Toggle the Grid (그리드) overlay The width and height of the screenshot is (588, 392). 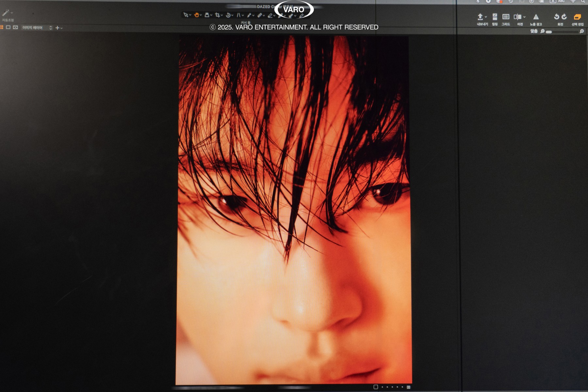click(x=506, y=17)
